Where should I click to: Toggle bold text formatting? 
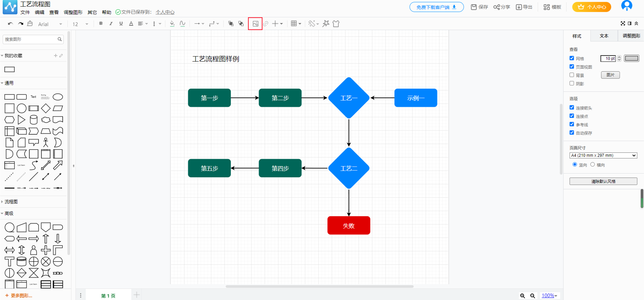coord(101,24)
